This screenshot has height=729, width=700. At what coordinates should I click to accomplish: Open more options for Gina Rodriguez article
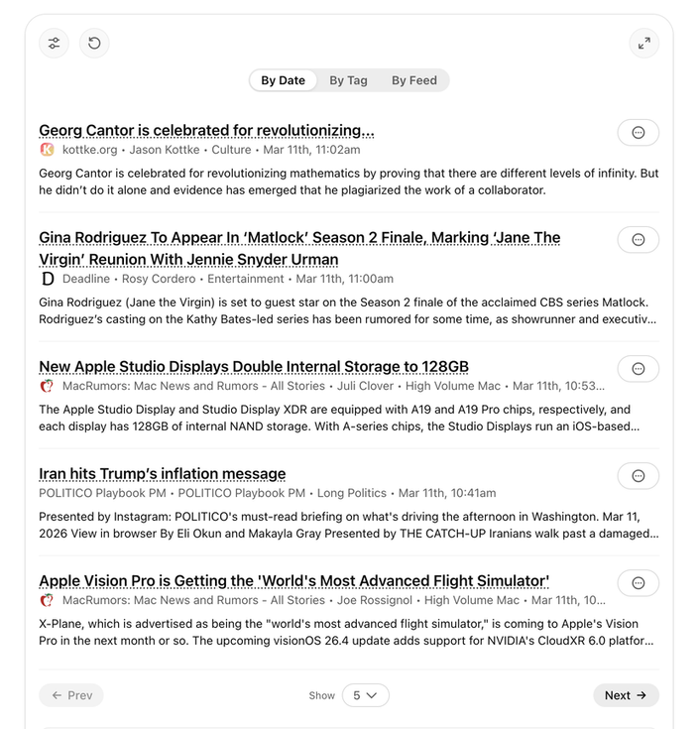[638, 239]
